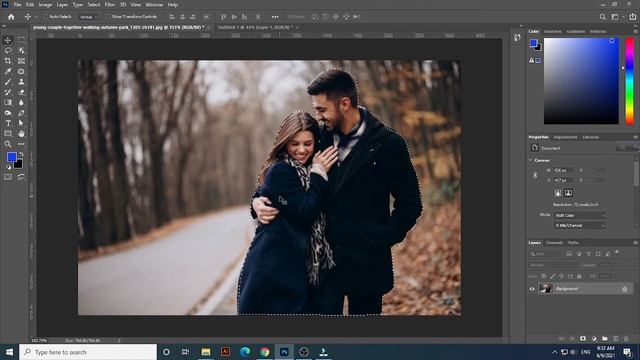Create a new group folder in Layers

click(604, 339)
